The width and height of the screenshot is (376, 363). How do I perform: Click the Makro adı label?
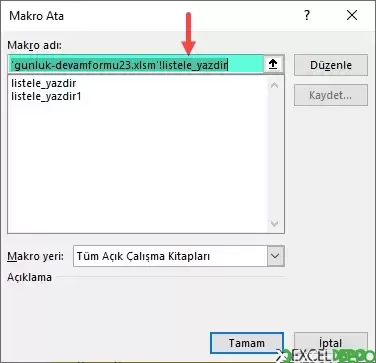click(34, 45)
